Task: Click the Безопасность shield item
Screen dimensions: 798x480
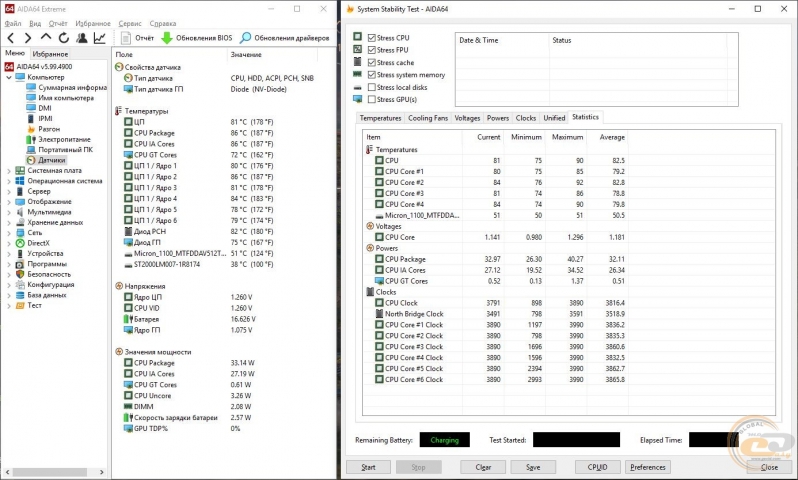Action: click(x=44, y=274)
